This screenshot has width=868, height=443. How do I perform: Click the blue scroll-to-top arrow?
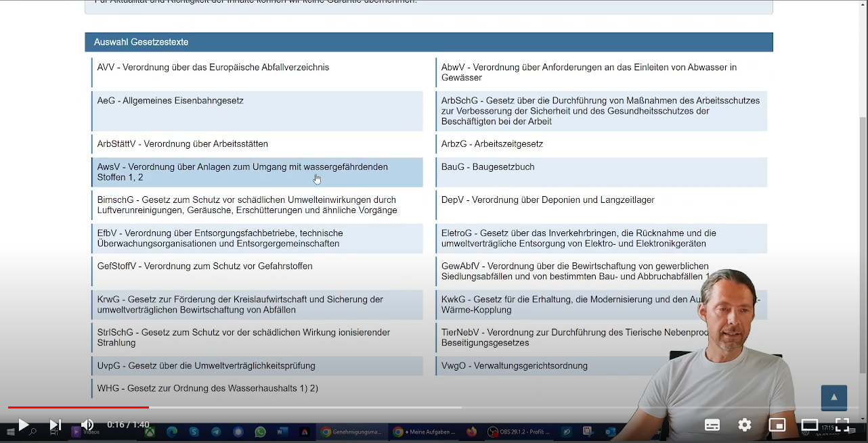click(833, 398)
